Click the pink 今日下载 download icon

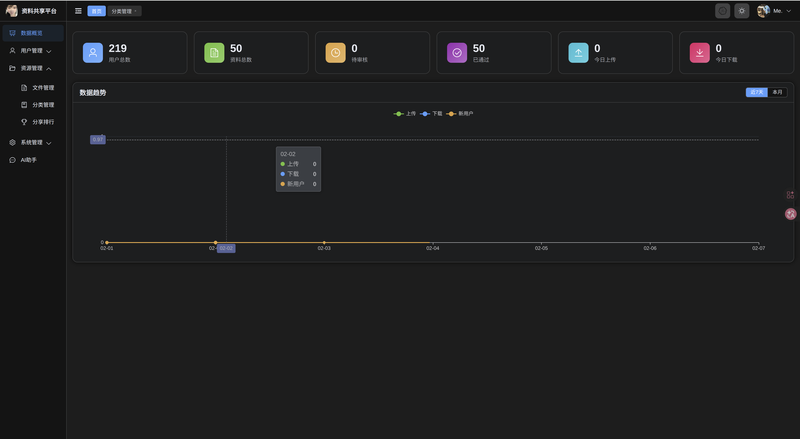point(700,52)
